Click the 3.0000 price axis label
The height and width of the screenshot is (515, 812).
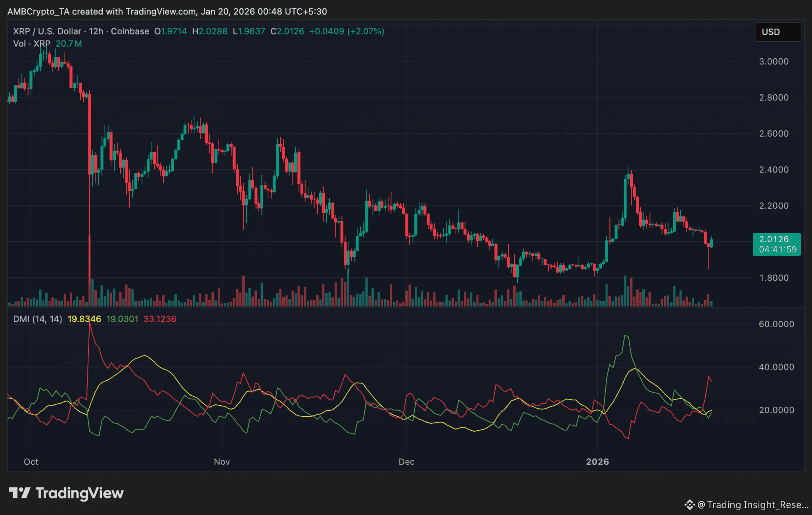(x=773, y=61)
